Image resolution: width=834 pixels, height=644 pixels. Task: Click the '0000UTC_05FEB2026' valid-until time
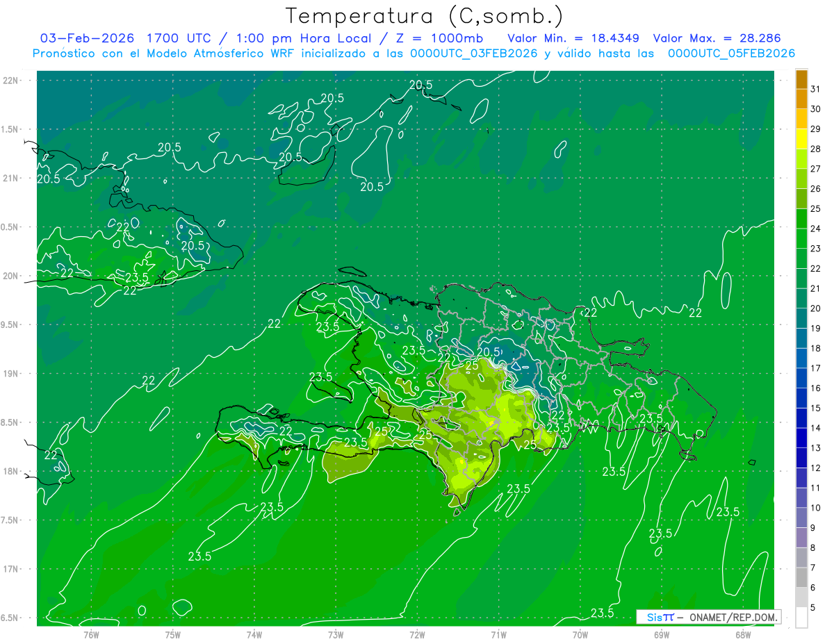pos(731,53)
